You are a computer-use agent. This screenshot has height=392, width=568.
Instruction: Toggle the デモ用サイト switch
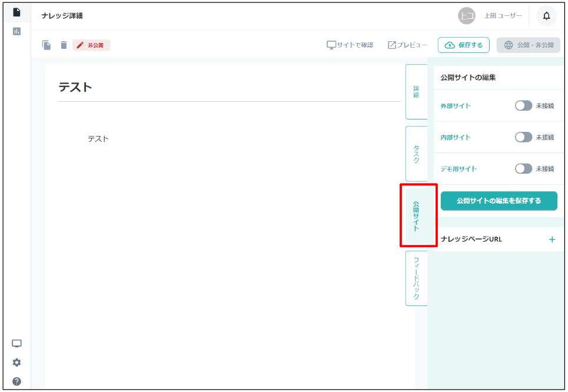[523, 169]
